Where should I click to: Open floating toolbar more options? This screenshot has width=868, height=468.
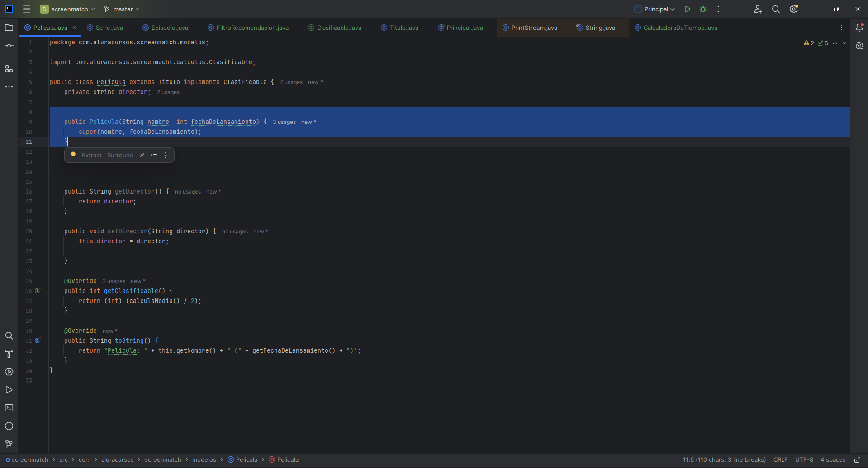point(166,155)
